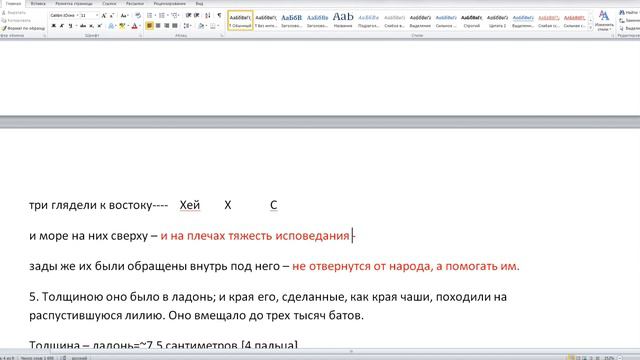The width and height of the screenshot is (640, 360).
Task: Toggle bold formatting (Ж) in the ribbon
Action: pyautogui.click(x=53, y=26)
